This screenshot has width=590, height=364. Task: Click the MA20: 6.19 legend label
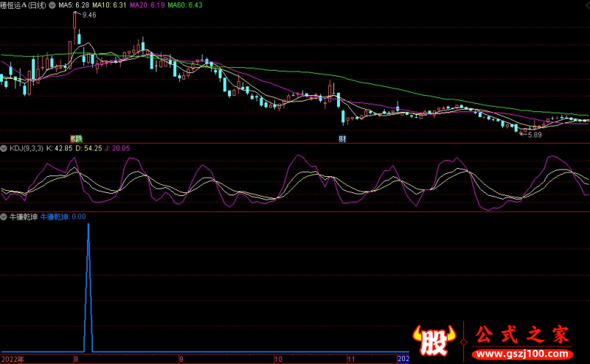(147, 5)
